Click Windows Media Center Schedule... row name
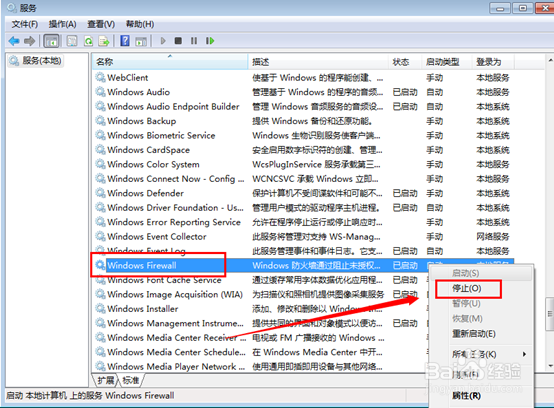The image size is (554, 408). (176, 352)
